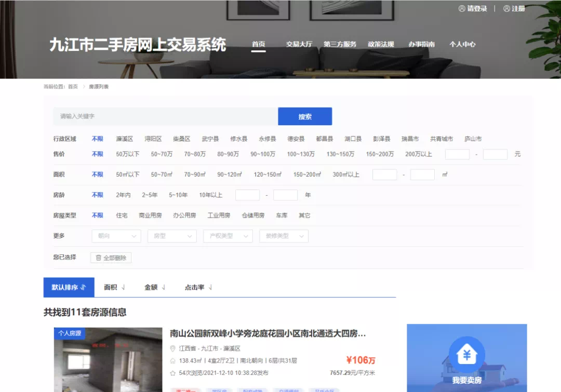
Task: Click the login user icon
Action: point(462,9)
